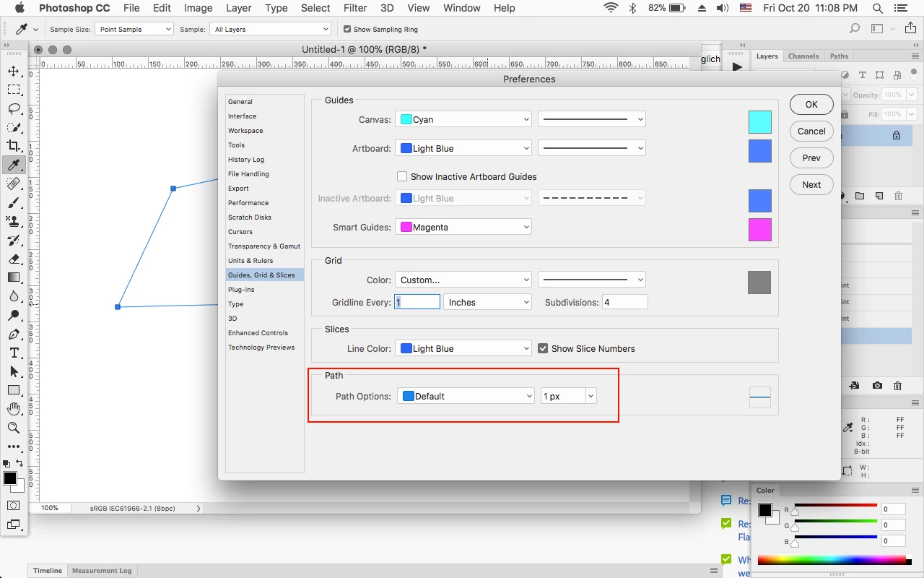924x578 pixels.
Task: Open the Filter menu
Action: pos(355,8)
